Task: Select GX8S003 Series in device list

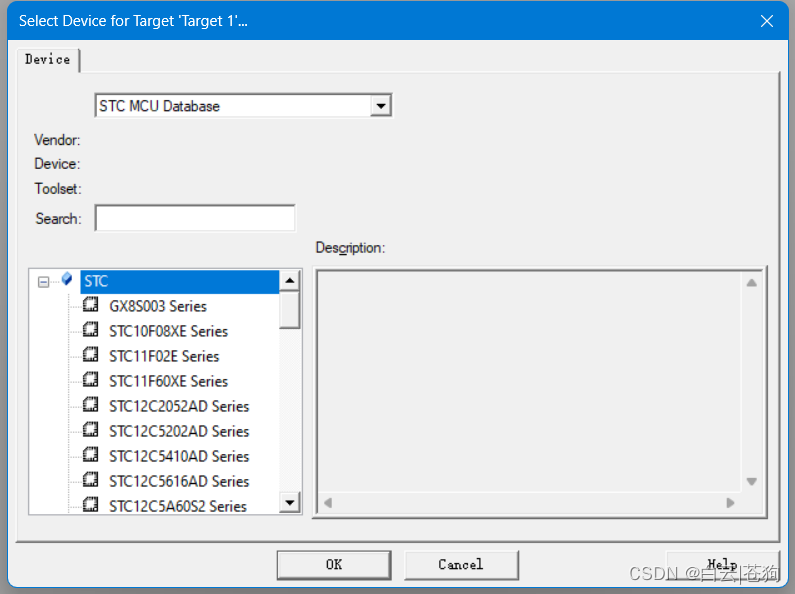Action: click(158, 306)
